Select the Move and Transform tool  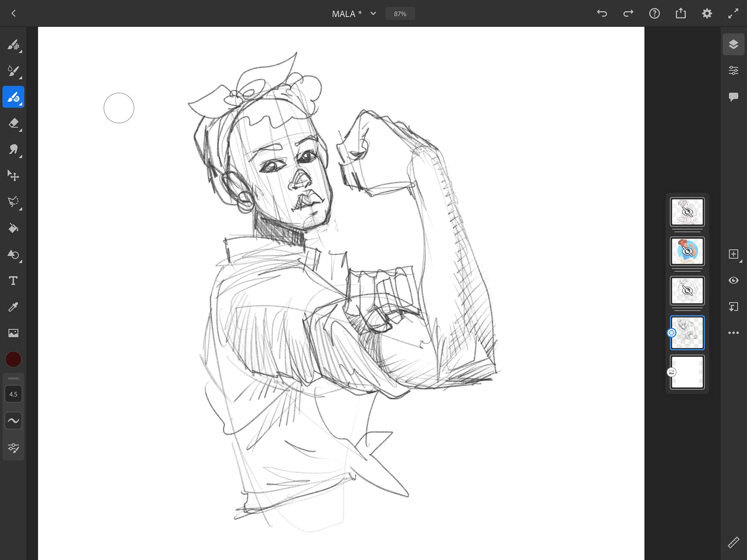[x=13, y=176]
